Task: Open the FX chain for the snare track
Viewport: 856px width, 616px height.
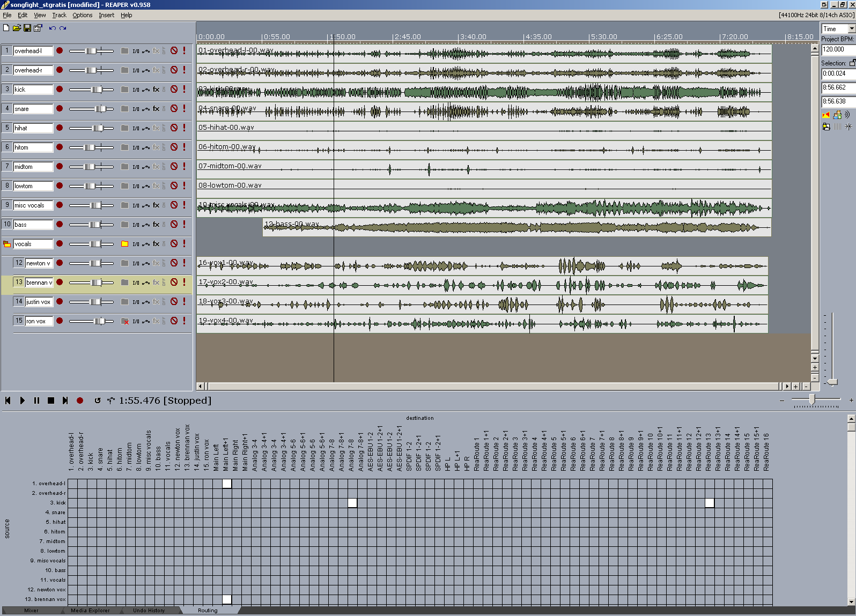Action: pyautogui.click(x=156, y=109)
